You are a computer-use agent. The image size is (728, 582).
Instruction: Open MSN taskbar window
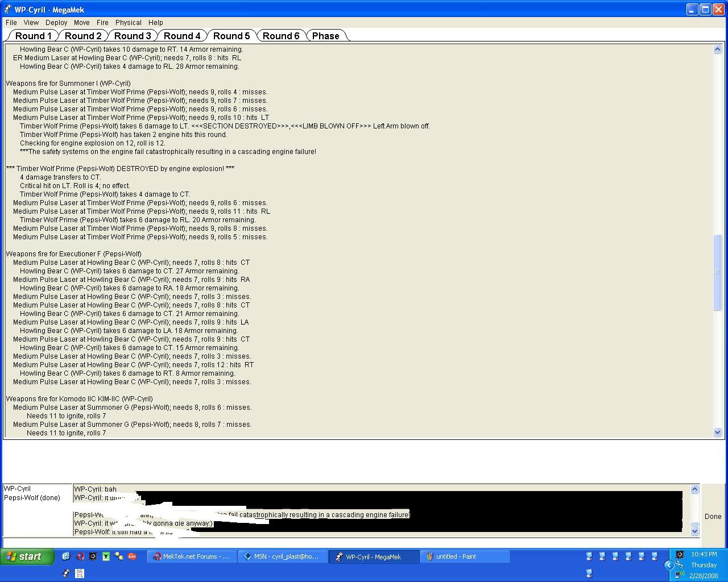283,556
